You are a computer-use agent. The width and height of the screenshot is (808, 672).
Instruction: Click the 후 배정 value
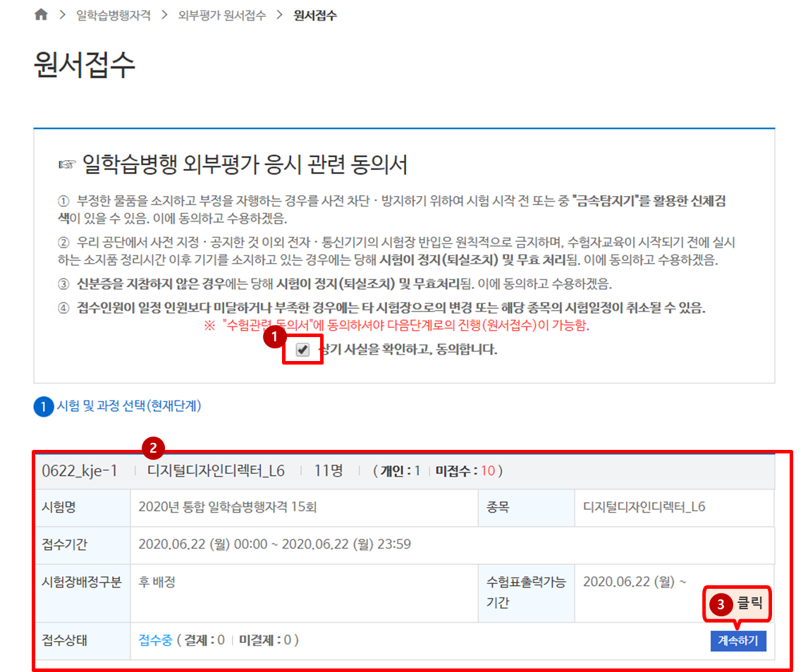[x=157, y=582]
